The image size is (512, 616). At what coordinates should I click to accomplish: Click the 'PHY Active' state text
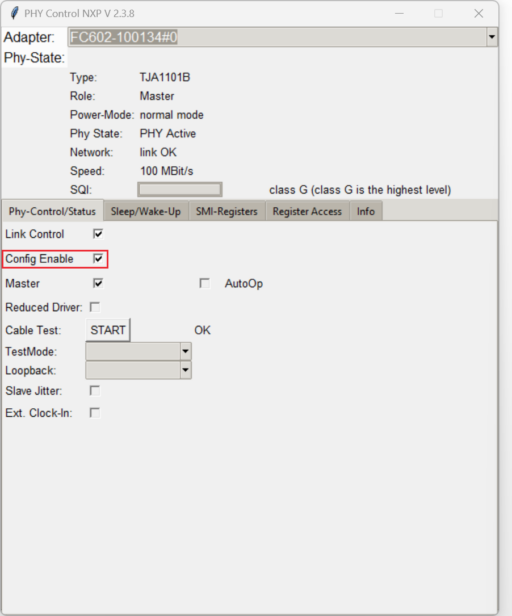tap(168, 133)
